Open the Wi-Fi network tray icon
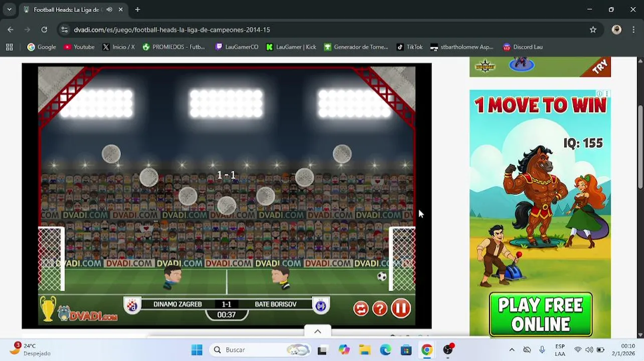 click(578, 349)
